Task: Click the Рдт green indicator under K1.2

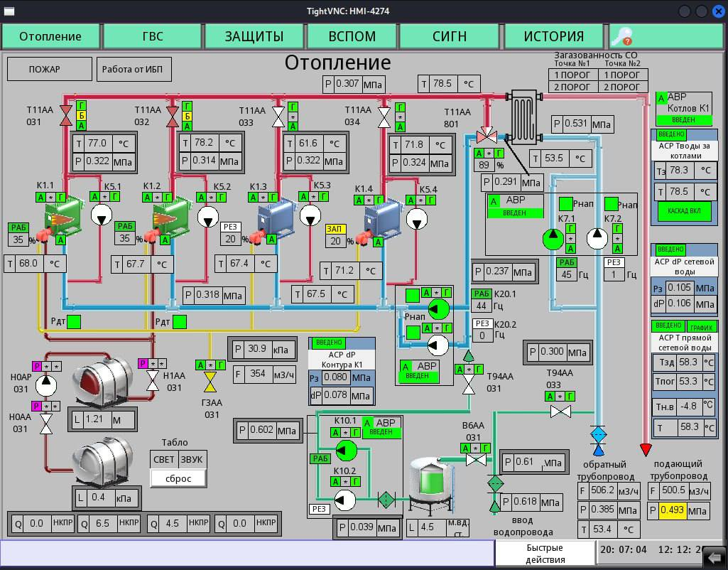Action: (x=179, y=321)
